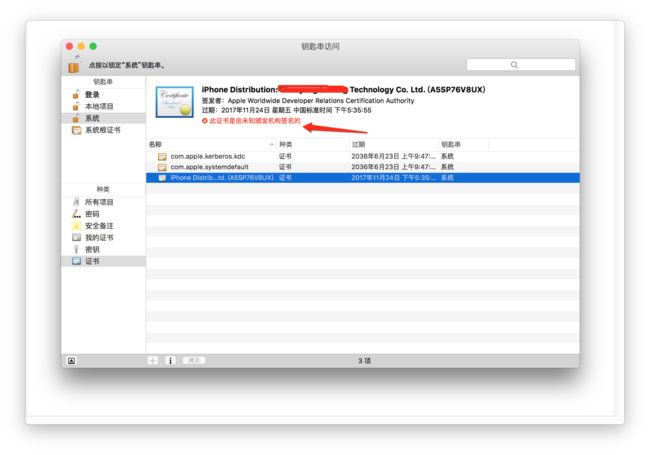Select com.apple.systemdefault certificate row

pos(363,167)
